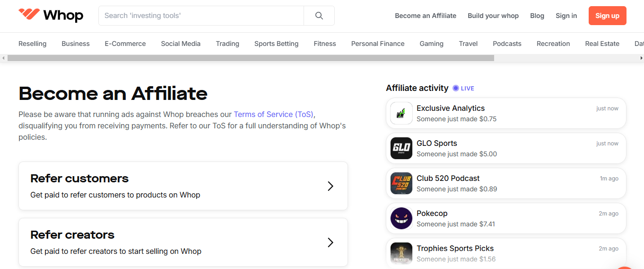The height and width of the screenshot is (269, 644).
Task: Click 'Someone just made $1.56' text
Action: (456, 259)
